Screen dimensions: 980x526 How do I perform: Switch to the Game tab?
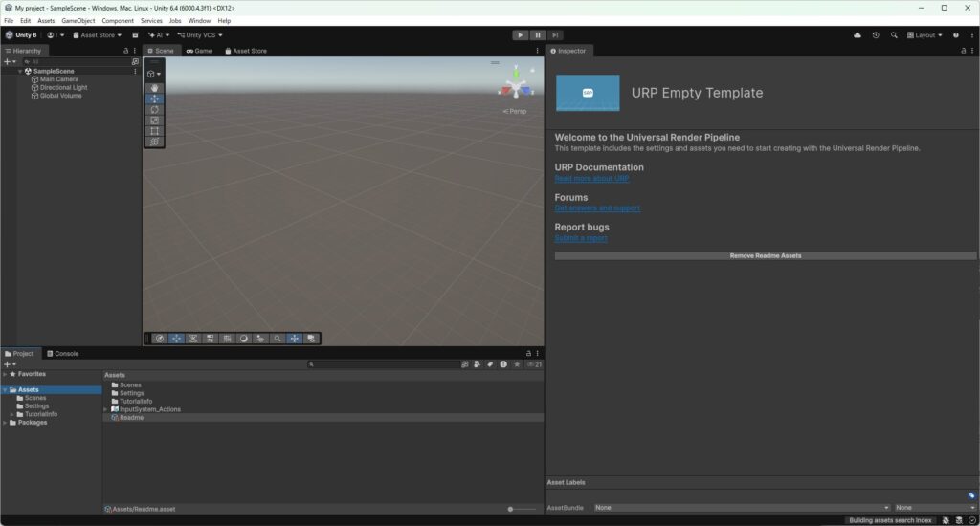[x=199, y=51]
